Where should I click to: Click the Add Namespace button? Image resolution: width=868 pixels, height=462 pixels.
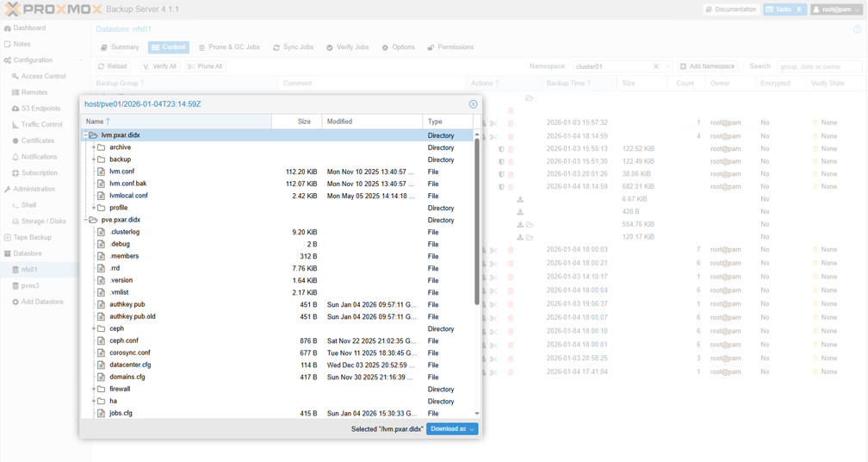(708, 66)
